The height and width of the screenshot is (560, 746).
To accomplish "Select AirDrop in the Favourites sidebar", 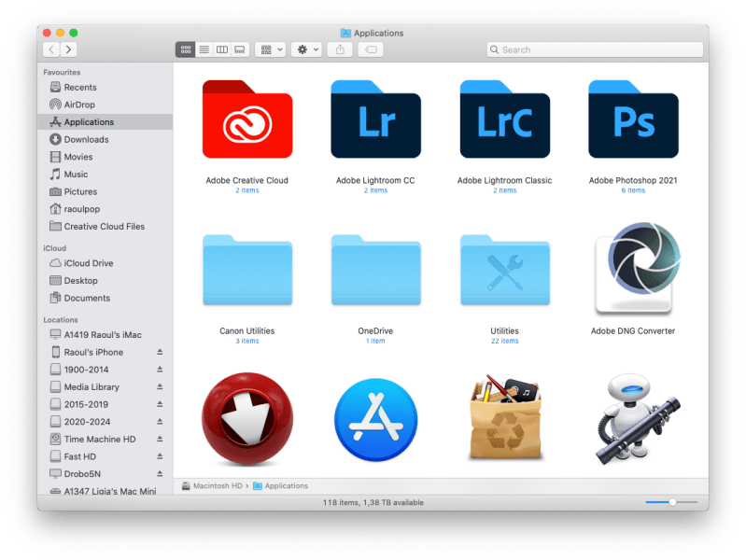I will pos(79,105).
